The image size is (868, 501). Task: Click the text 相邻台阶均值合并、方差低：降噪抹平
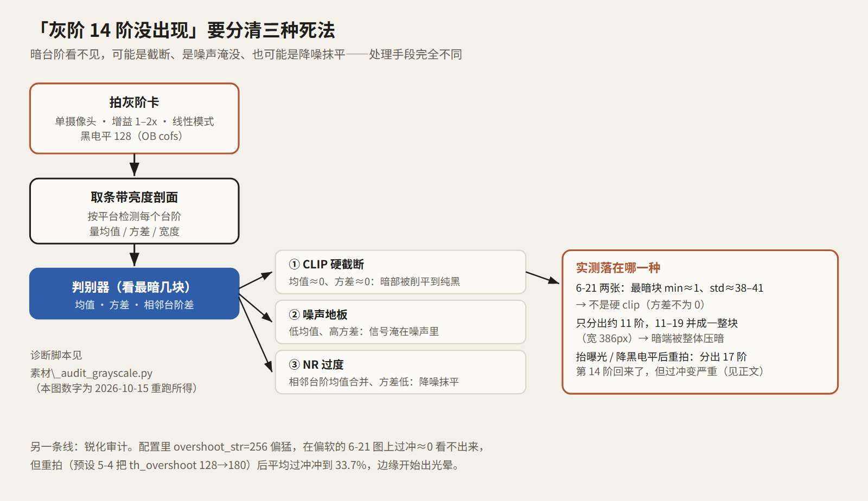tap(374, 382)
